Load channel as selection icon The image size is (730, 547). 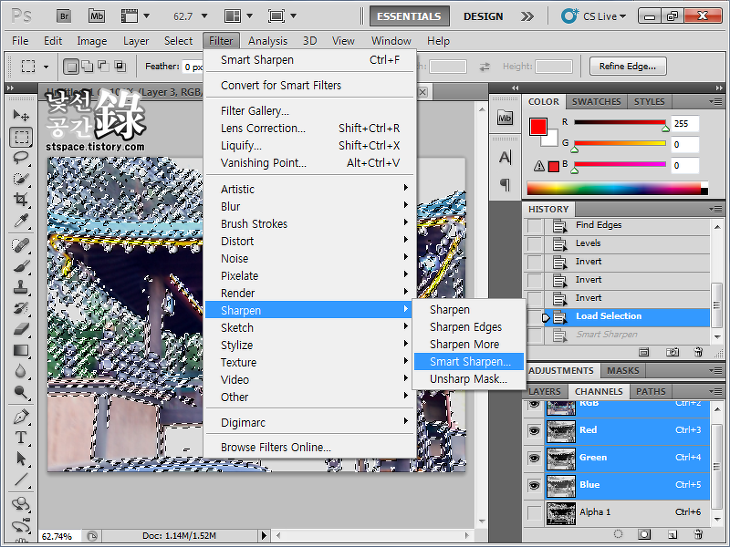coord(618,533)
